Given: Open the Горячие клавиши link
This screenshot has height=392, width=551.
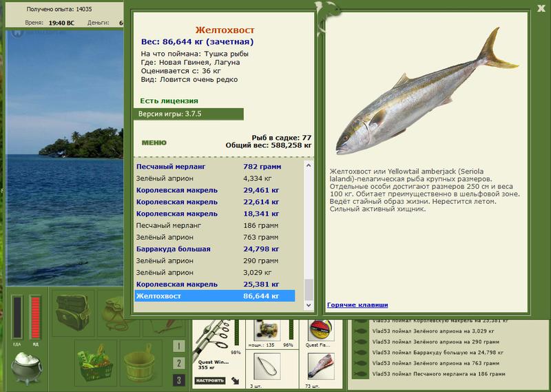Looking at the screenshot, I should click(357, 305).
